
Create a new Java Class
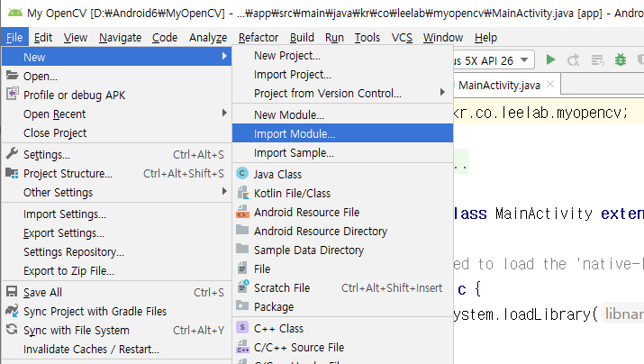click(277, 174)
